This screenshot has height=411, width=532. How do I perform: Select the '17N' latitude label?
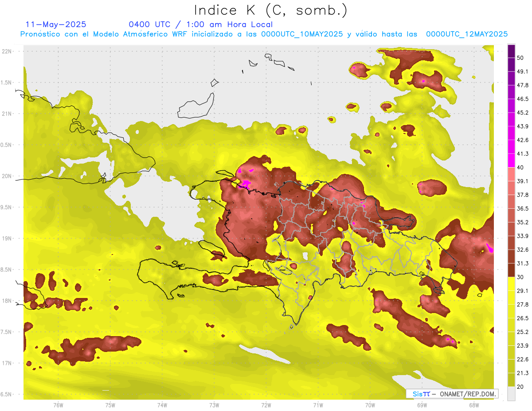[x=7, y=363]
